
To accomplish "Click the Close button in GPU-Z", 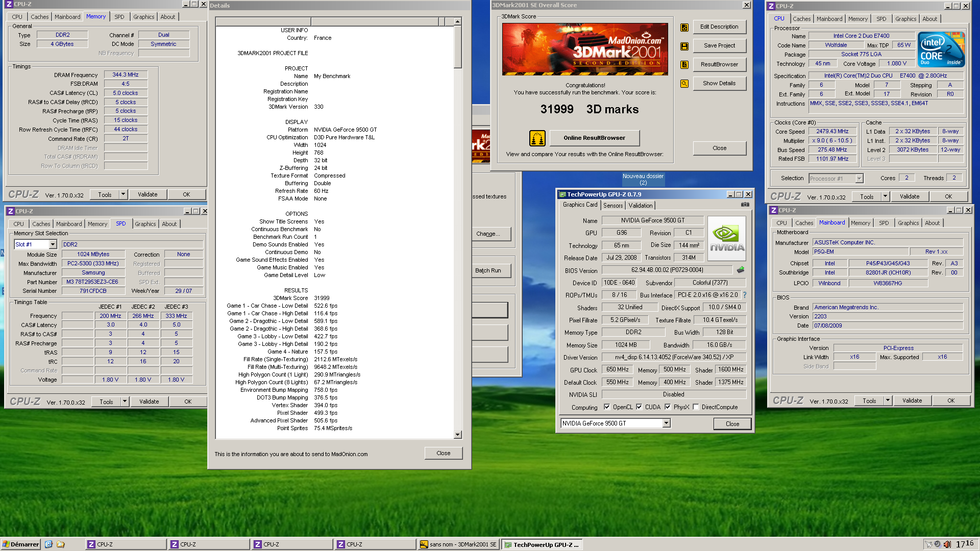I will pos(732,423).
